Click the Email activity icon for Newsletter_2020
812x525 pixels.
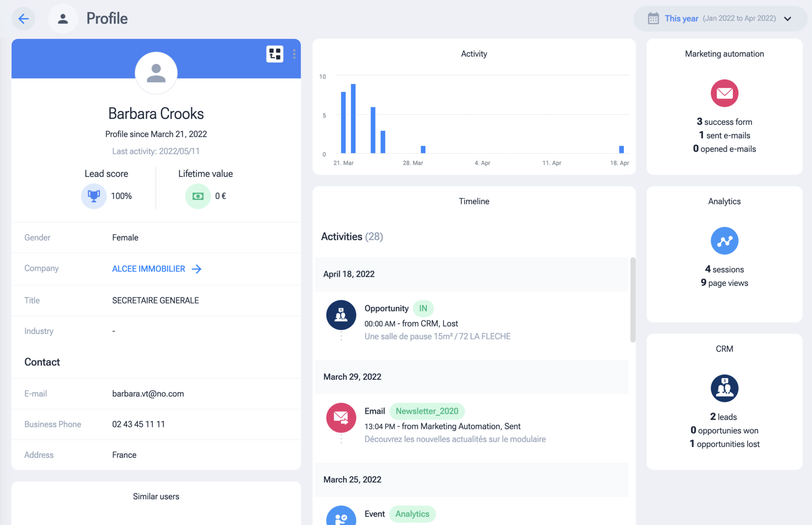[x=341, y=418]
